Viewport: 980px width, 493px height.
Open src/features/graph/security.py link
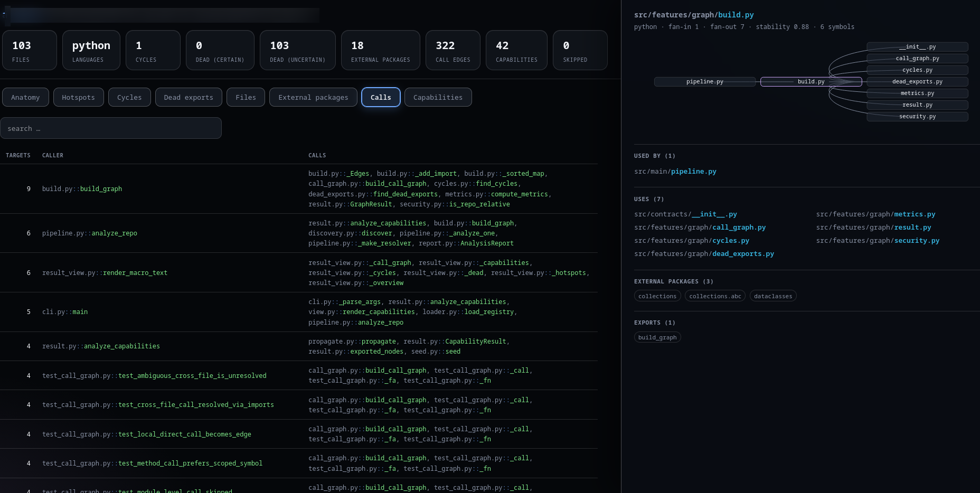coord(878,241)
